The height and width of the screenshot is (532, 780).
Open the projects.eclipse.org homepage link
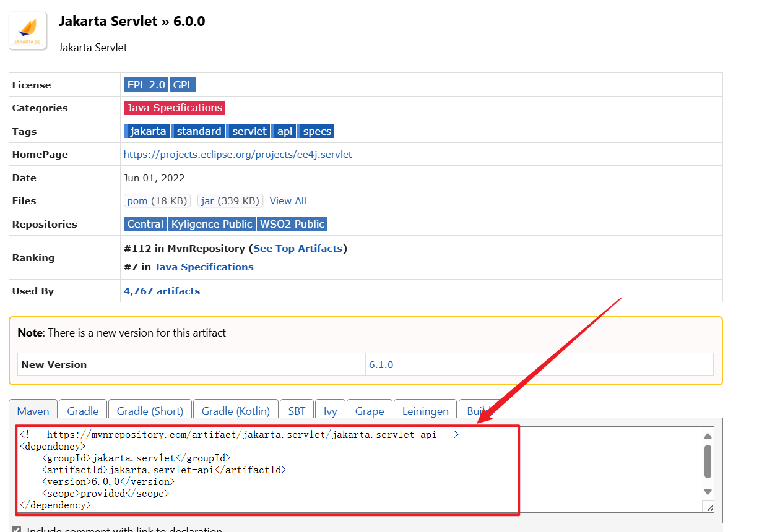point(238,155)
